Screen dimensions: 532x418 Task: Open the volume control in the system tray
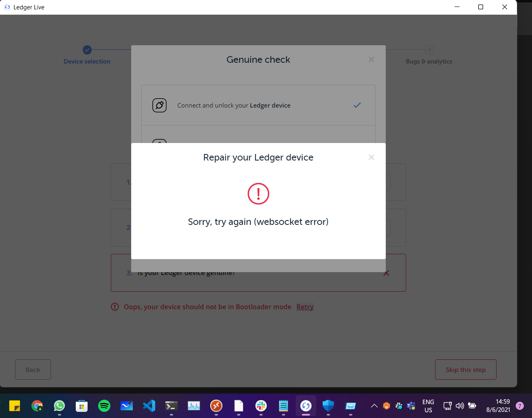click(x=459, y=406)
